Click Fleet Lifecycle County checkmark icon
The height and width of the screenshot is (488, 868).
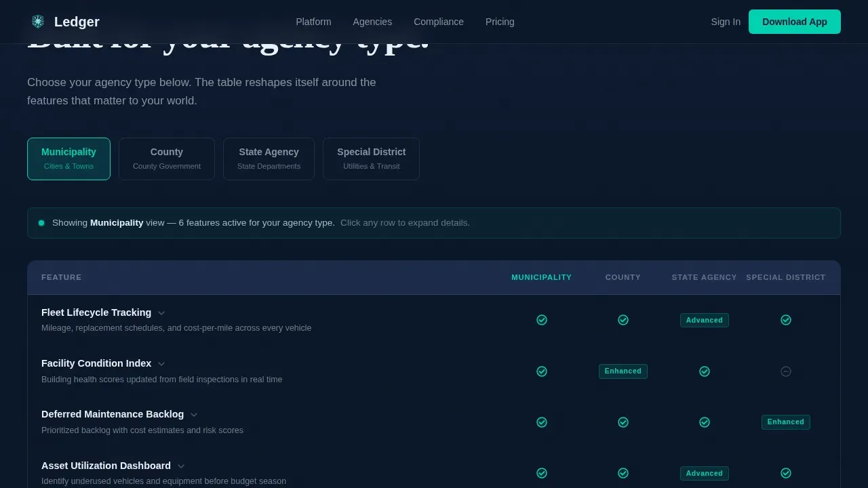[623, 320]
